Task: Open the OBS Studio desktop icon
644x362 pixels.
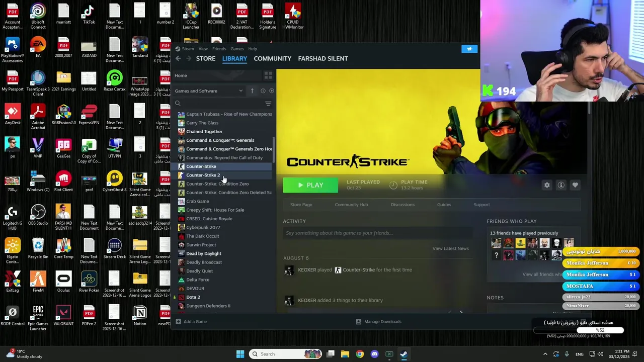Action: (x=38, y=215)
